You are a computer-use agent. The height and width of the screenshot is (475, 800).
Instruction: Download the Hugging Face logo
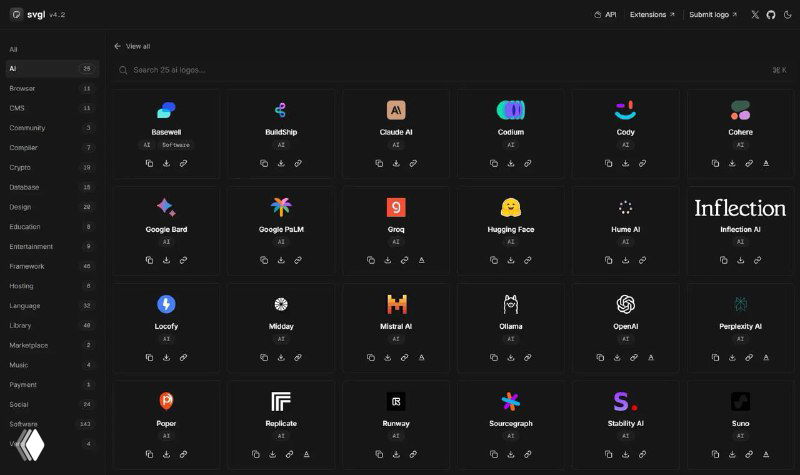point(510,260)
